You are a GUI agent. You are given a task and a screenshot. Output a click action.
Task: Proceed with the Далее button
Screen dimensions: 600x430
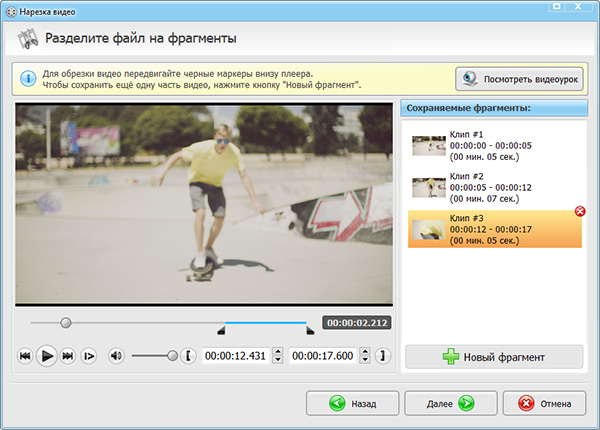click(451, 403)
